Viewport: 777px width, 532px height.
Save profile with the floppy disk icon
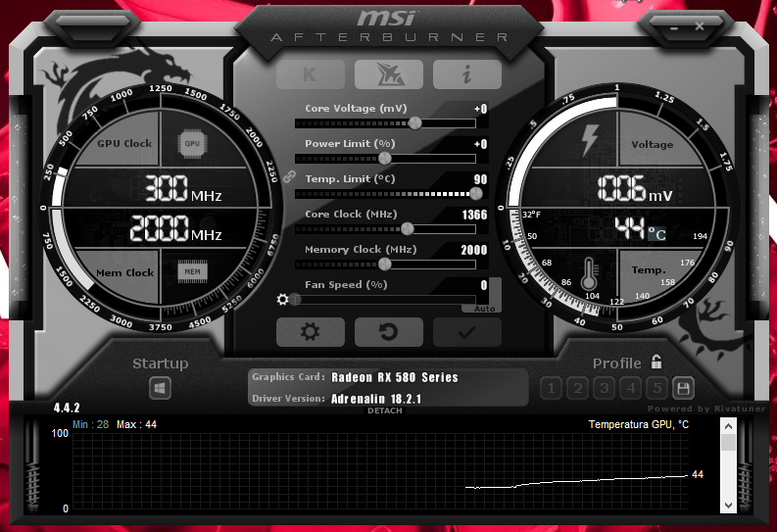[683, 388]
